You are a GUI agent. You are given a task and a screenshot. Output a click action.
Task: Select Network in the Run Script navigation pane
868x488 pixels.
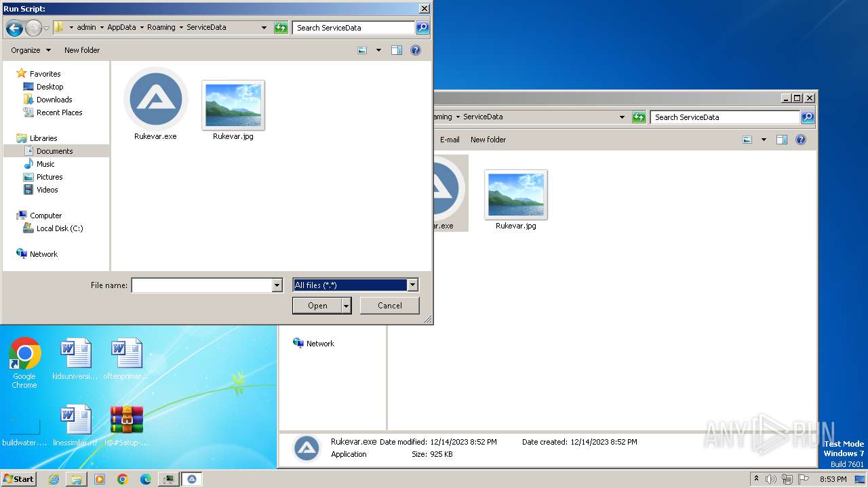[43, 254]
